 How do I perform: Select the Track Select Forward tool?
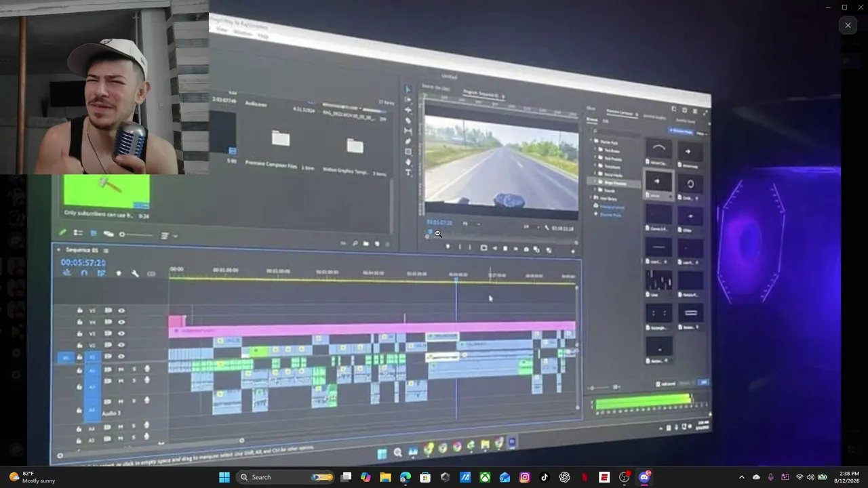(408, 100)
